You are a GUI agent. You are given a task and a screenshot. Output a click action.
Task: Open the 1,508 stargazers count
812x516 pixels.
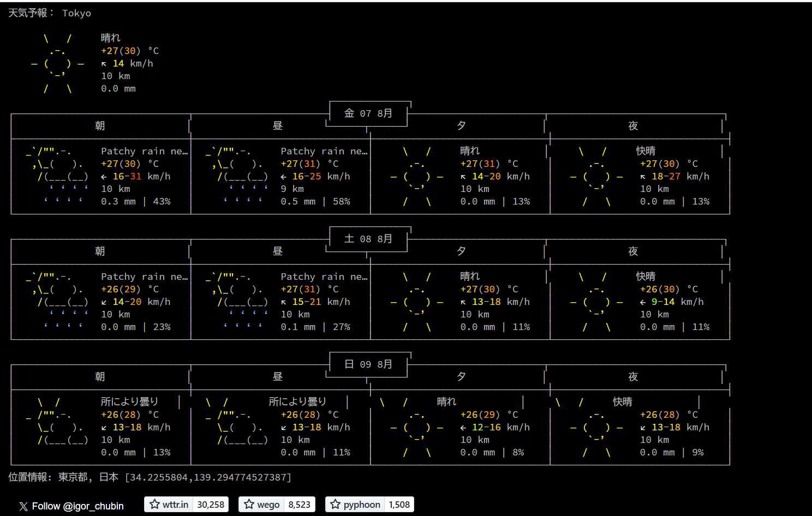tap(399, 505)
